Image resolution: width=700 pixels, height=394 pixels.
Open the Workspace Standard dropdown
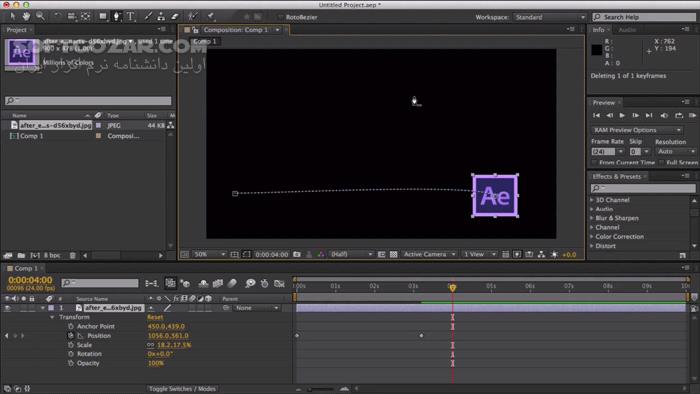click(x=550, y=17)
